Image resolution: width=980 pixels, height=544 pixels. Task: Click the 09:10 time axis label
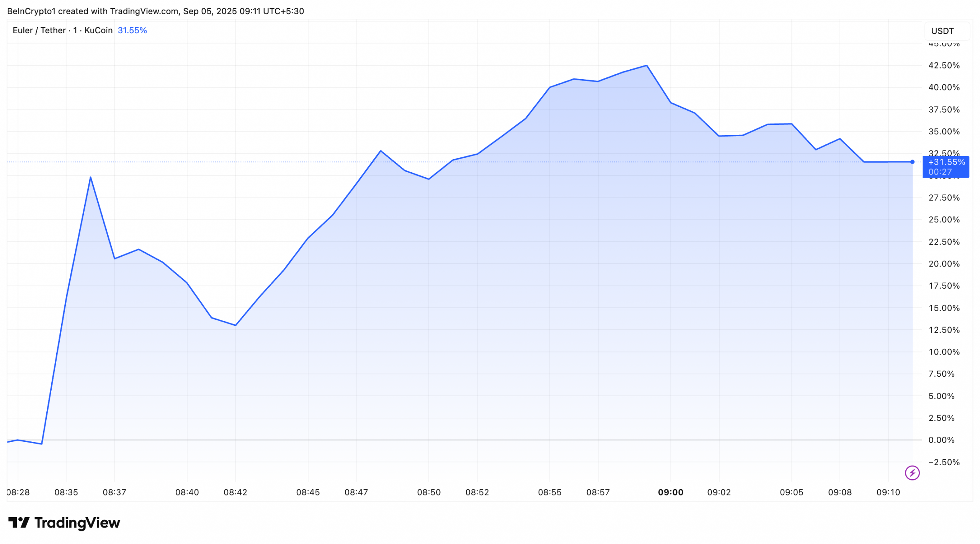click(888, 492)
